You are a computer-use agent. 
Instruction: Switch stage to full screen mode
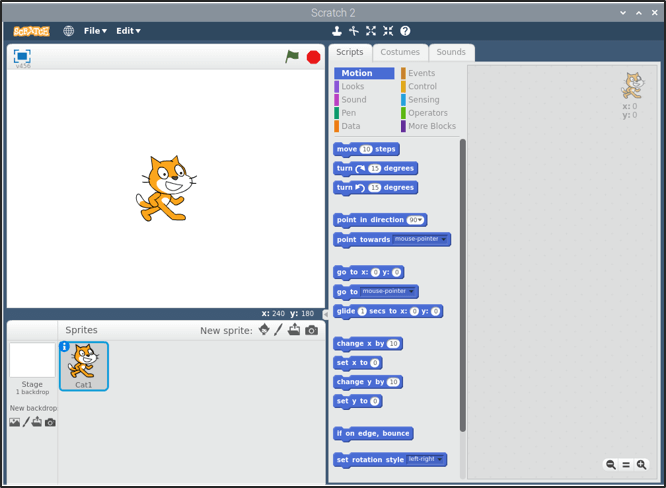(x=22, y=56)
